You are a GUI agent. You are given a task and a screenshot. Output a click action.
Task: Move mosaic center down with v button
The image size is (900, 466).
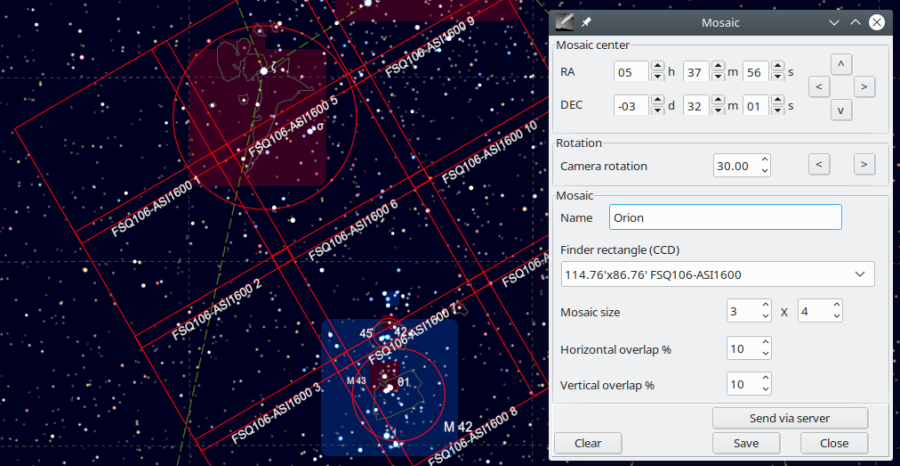click(x=841, y=110)
